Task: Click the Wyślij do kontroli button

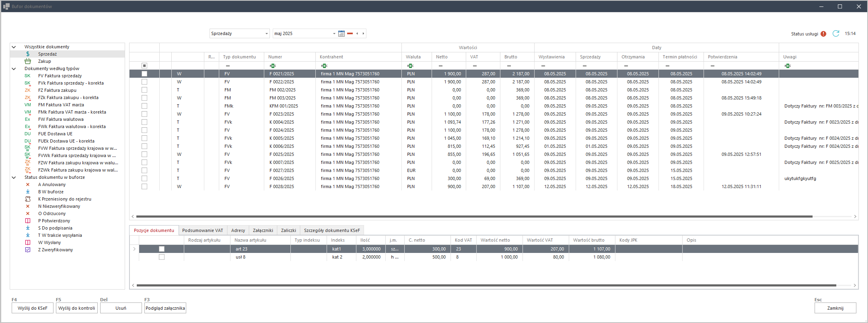Action: coord(77,308)
